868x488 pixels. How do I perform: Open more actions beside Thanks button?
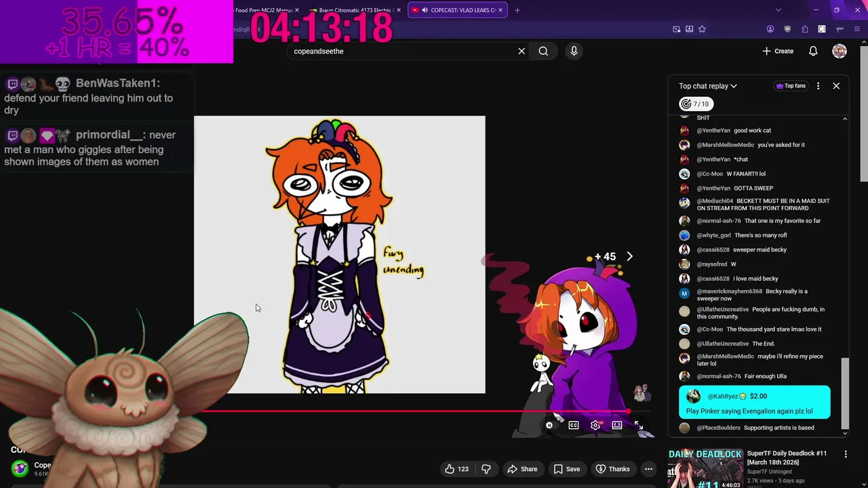[648, 469]
